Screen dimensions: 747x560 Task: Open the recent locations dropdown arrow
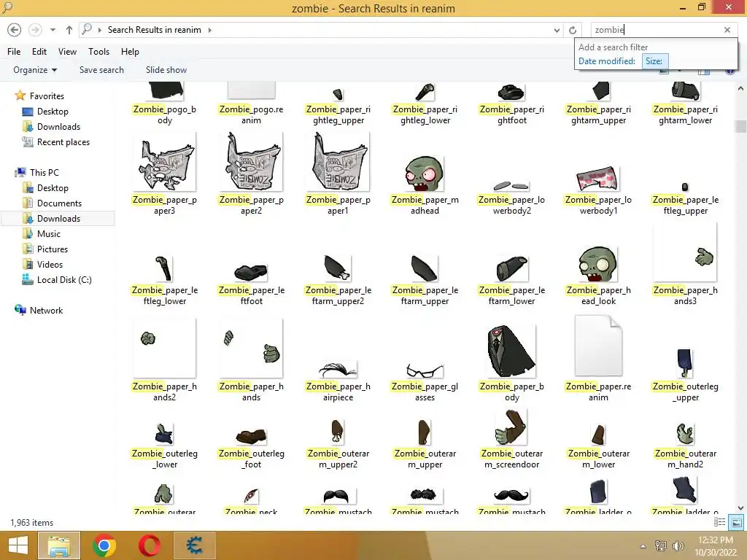click(53, 30)
